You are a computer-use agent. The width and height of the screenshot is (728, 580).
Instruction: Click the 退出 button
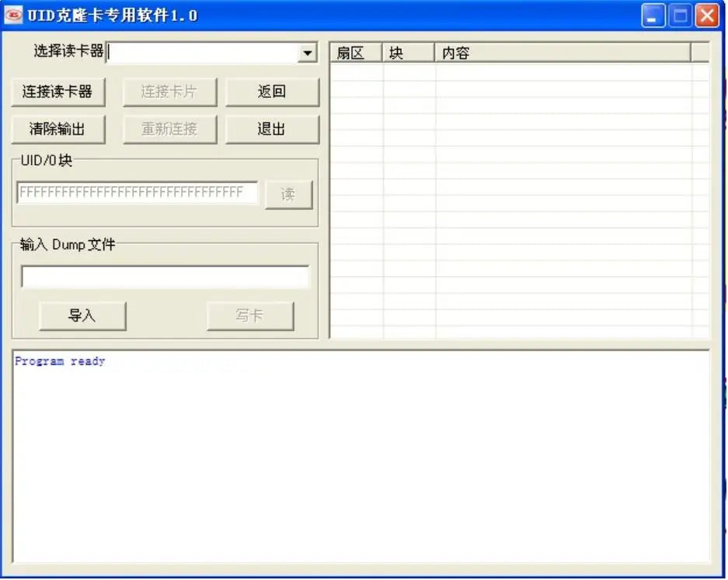point(272,129)
